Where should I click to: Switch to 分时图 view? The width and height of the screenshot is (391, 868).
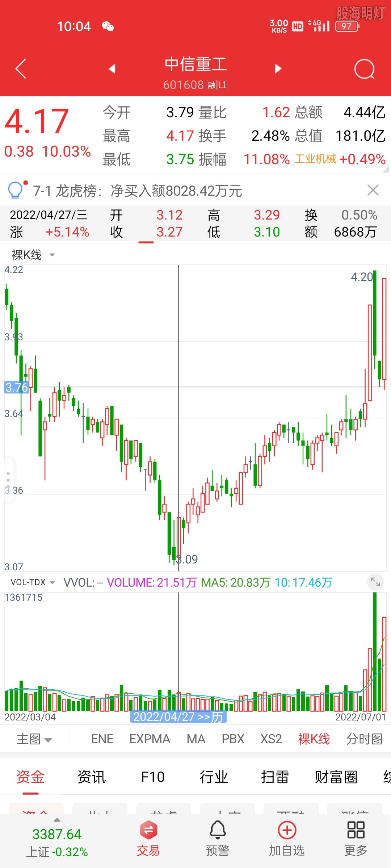[364, 739]
